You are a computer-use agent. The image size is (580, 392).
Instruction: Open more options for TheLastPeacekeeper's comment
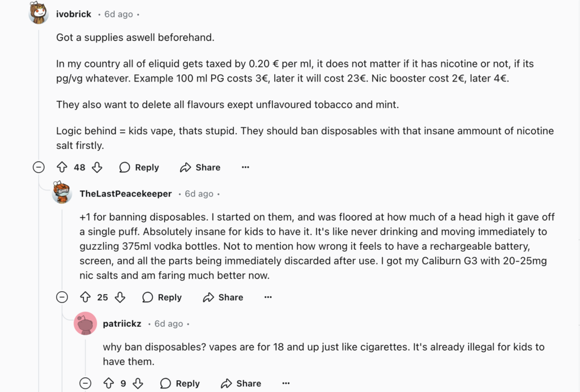267,297
